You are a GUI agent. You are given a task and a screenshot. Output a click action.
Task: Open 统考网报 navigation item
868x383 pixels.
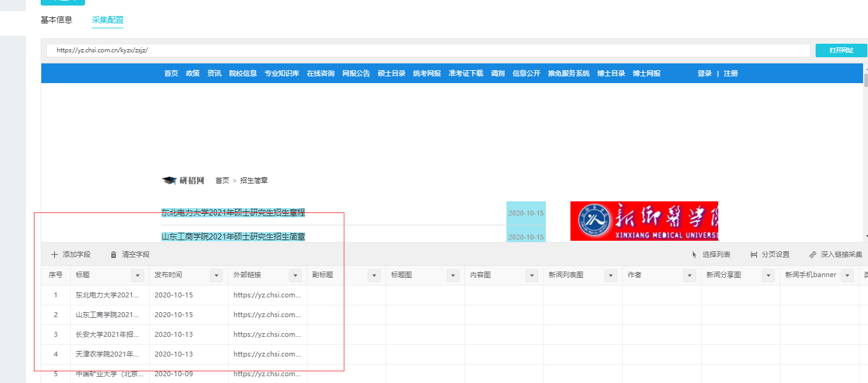427,73
